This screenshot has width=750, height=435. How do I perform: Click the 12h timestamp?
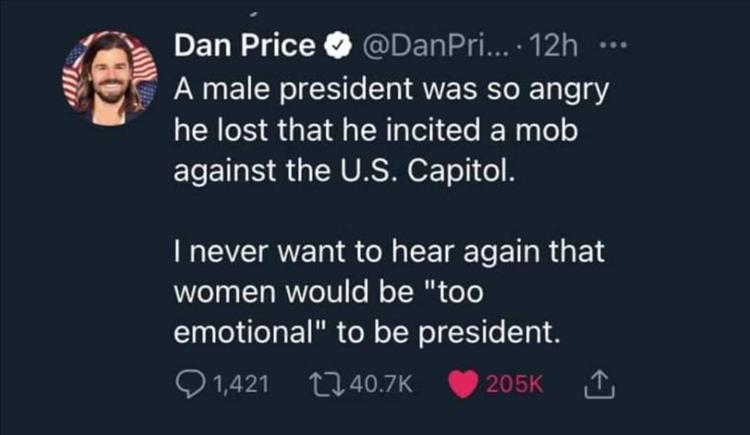(553, 46)
